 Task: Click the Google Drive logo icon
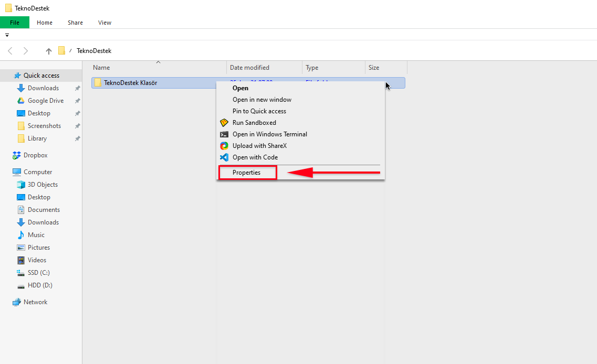pyautogui.click(x=21, y=100)
